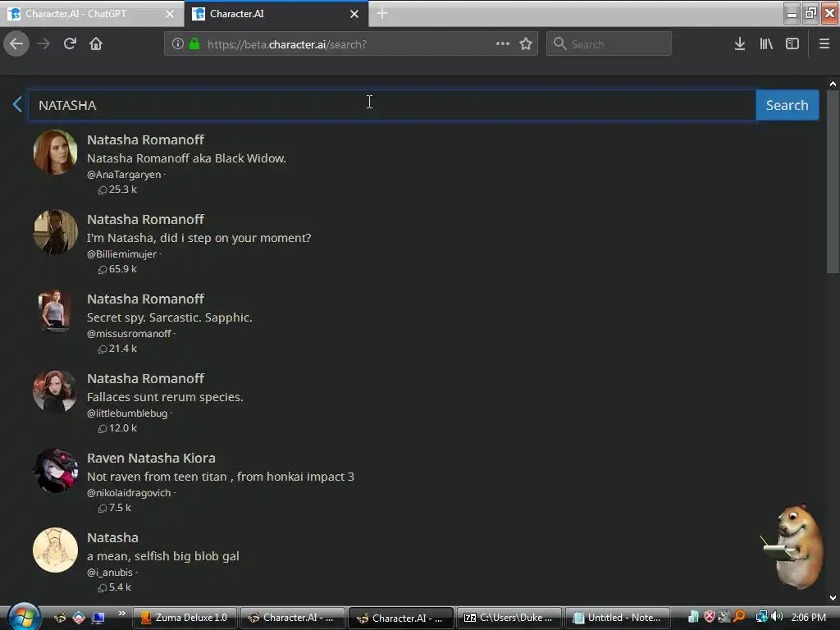Click the system tray volume speaker icon
The width and height of the screenshot is (840, 630).
click(x=777, y=617)
